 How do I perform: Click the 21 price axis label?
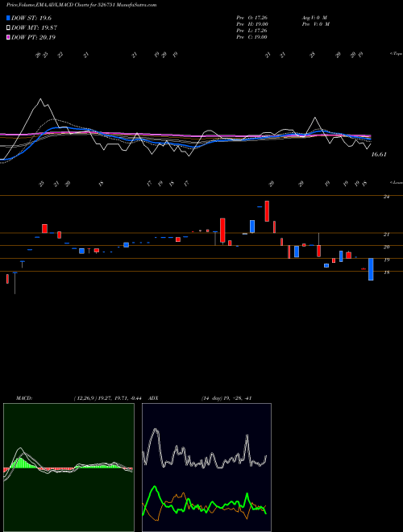[x=386, y=234]
